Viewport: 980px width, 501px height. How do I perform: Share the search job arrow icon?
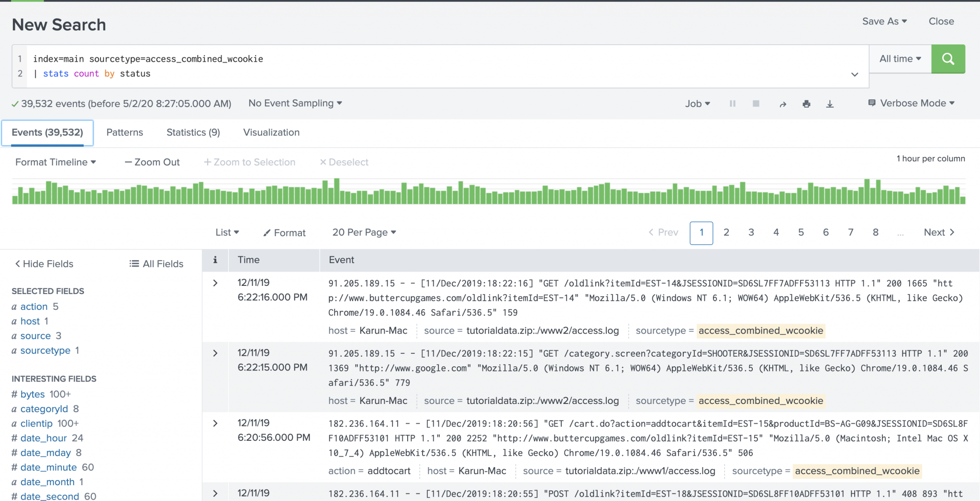[783, 104]
